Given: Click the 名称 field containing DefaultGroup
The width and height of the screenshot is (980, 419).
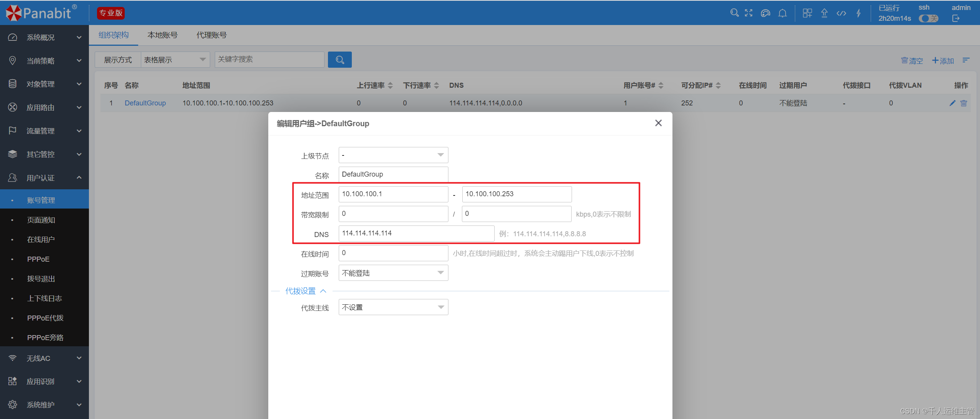Looking at the screenshot, I should [x=393, y=174].
